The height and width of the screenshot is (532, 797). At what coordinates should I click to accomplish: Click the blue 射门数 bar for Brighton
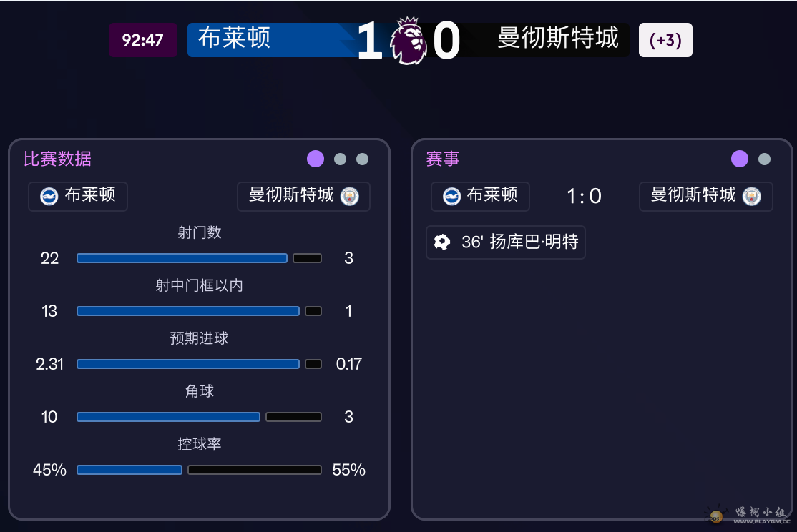pos(182,258)
